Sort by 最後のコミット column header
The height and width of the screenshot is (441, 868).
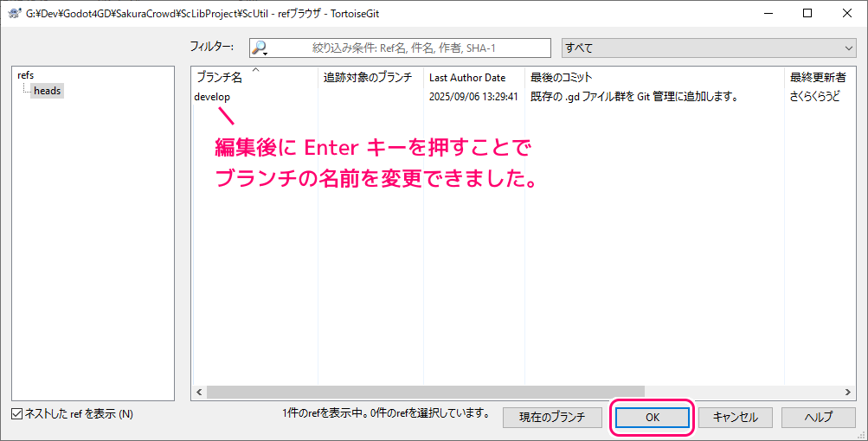point(654,78)
